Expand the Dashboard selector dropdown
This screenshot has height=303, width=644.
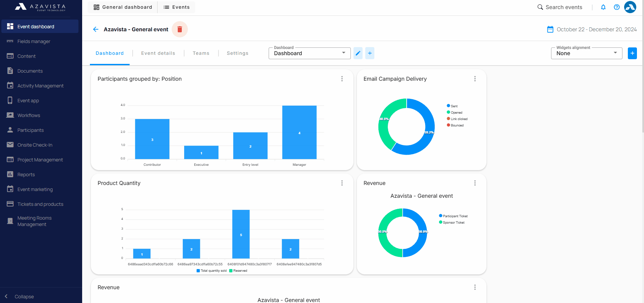pyautogui.click(x=309, y=53)
